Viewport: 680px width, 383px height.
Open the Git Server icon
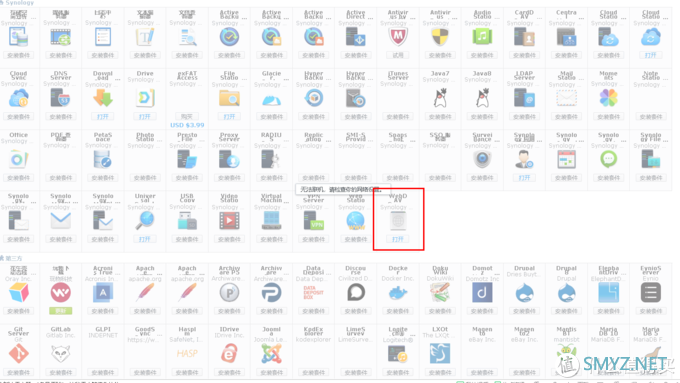click(19, 354)
